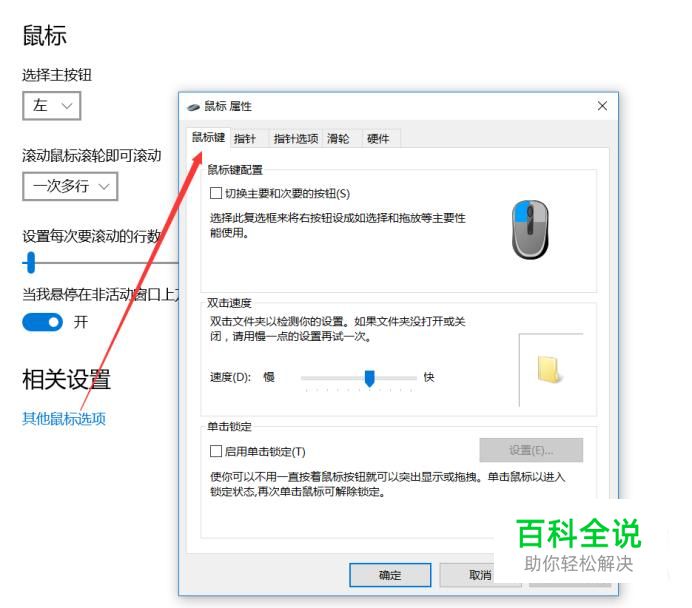The height and width of the screenshot is (608, 692).
Task: Switch to the 指针选项 tab
Action: tap(296, 139)
